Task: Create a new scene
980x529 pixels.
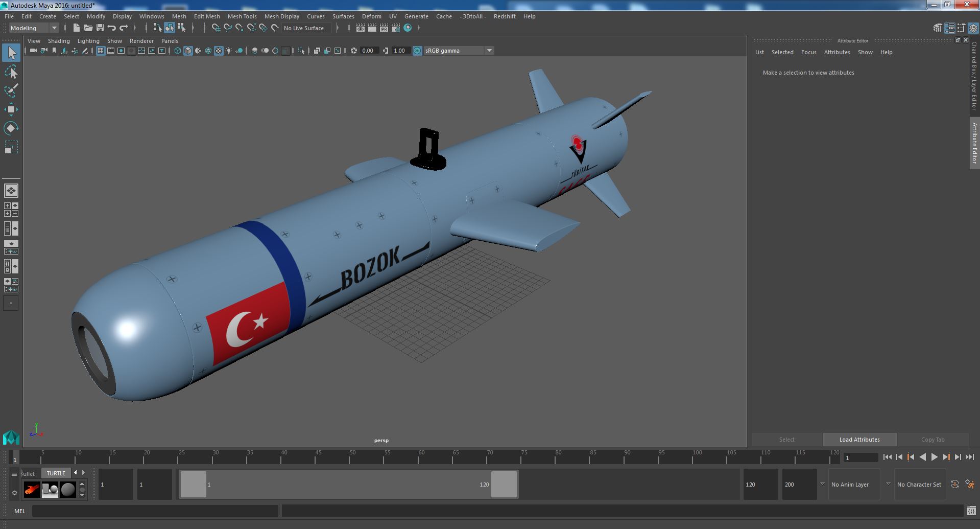Action: tap(77, 28)
